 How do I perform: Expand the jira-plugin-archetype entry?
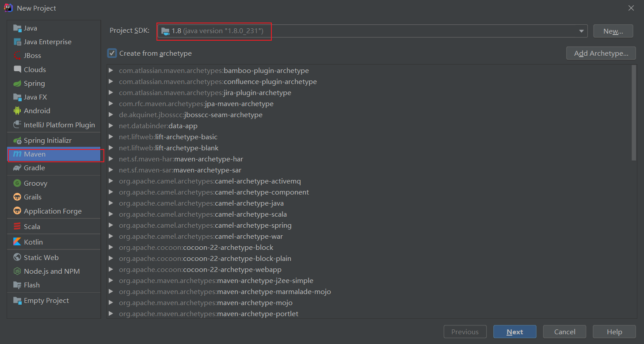[111, 92]
